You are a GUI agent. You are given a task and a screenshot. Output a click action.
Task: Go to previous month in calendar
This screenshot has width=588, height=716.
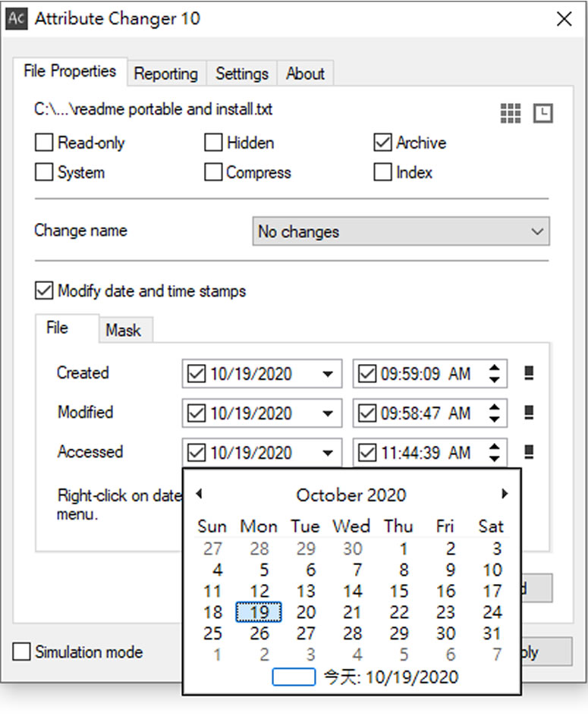(199, 494)
